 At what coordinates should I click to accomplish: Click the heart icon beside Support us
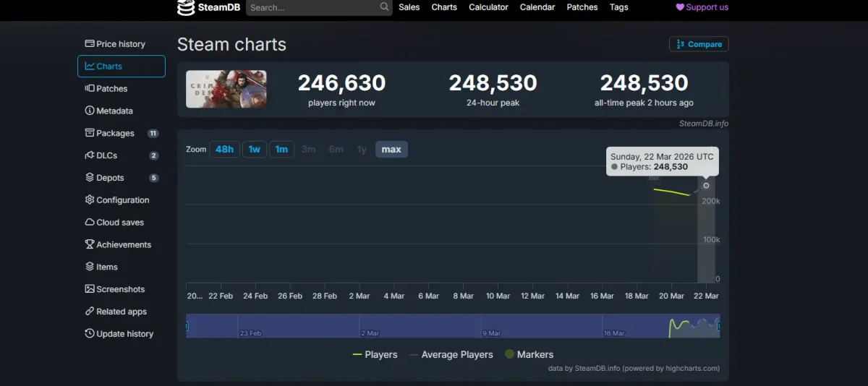pyautogui.click(x=680, y=7)
